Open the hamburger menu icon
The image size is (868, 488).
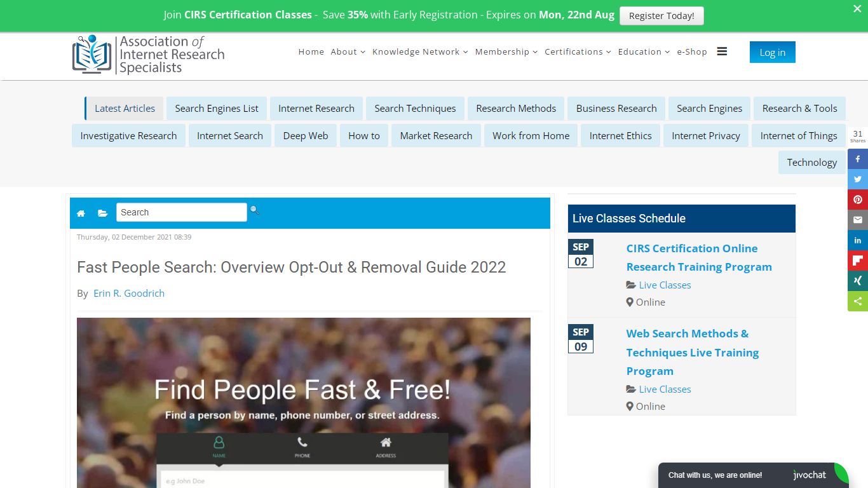click(x=722, y=51)
